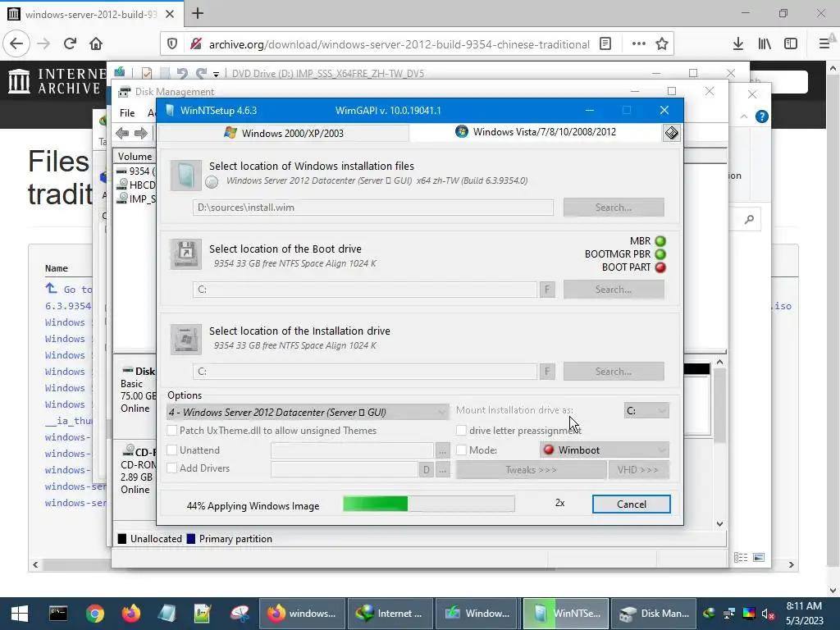Open Firefox downloads arrow

738,43
